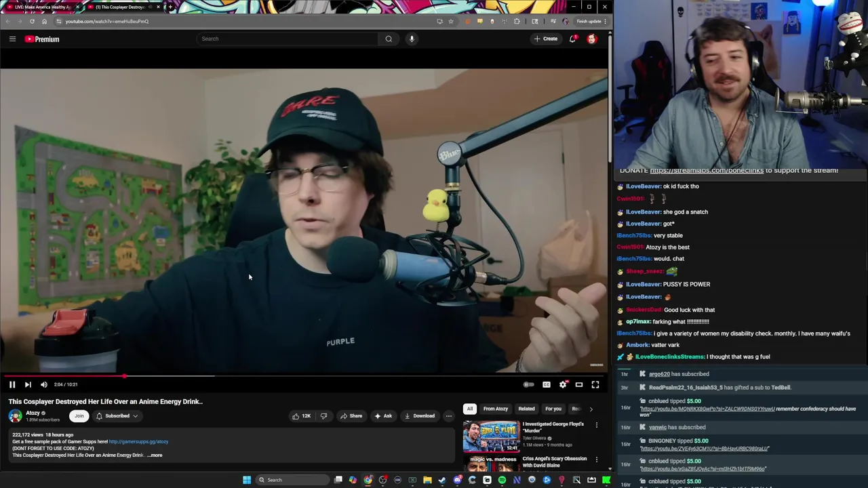Open browser extensions puzzle icon

click(x=517, y=21)
